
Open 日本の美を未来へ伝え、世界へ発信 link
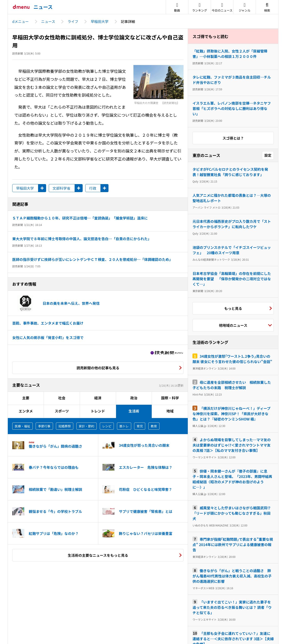(x=71, y=303)
